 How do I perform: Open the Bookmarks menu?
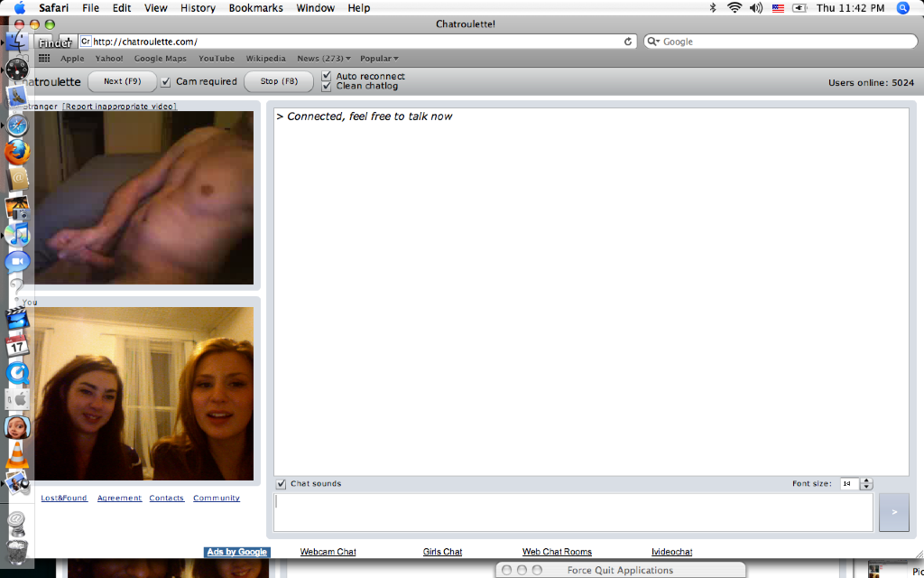tap(255, 7)
